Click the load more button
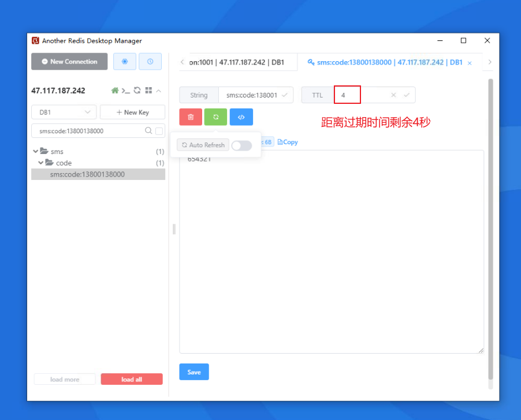Viewport: 521px width, 420px height. click(x=65, y=379)
